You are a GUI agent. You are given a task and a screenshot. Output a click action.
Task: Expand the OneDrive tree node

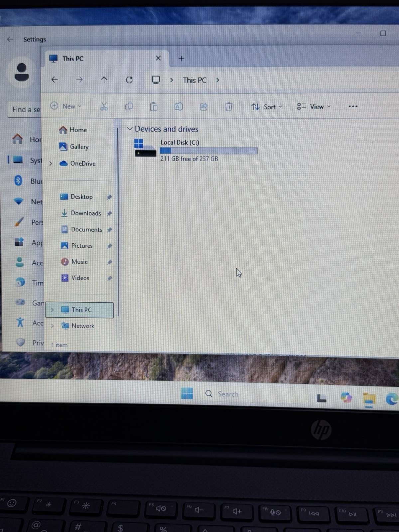tap(51, 163)
